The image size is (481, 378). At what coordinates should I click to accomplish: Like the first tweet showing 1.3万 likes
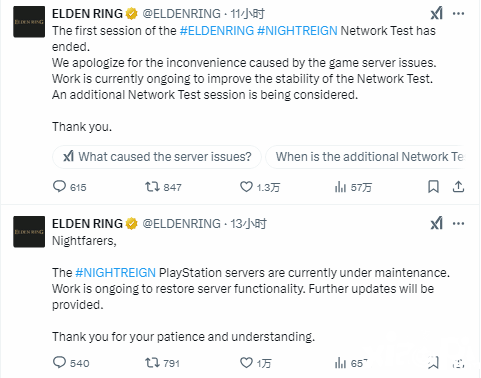[246, 187]
